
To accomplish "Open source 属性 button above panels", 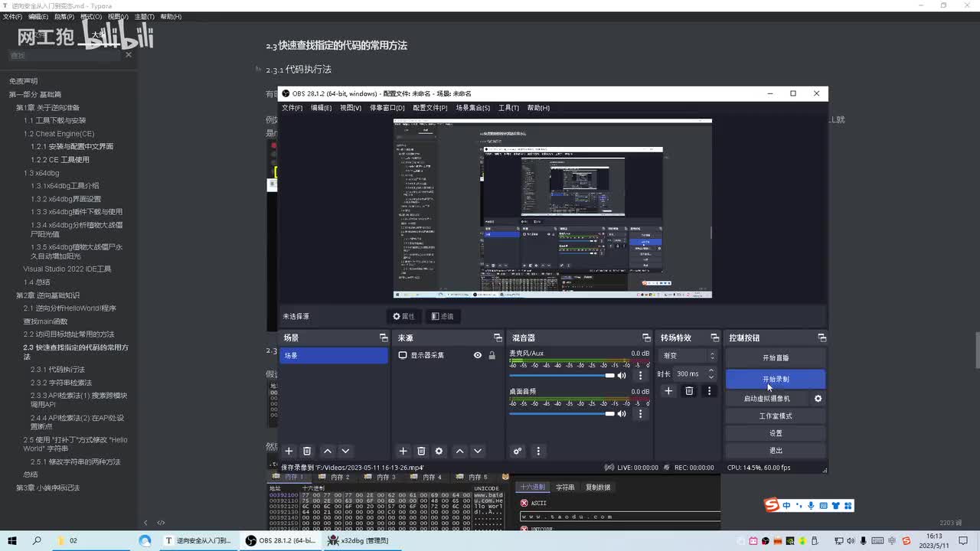I will (403, 316).
